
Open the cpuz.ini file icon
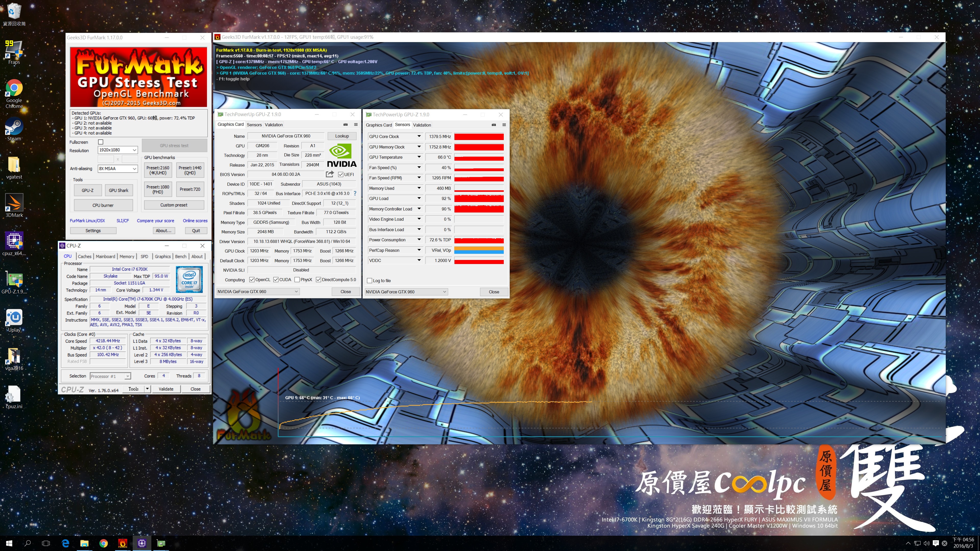point(14,397)
